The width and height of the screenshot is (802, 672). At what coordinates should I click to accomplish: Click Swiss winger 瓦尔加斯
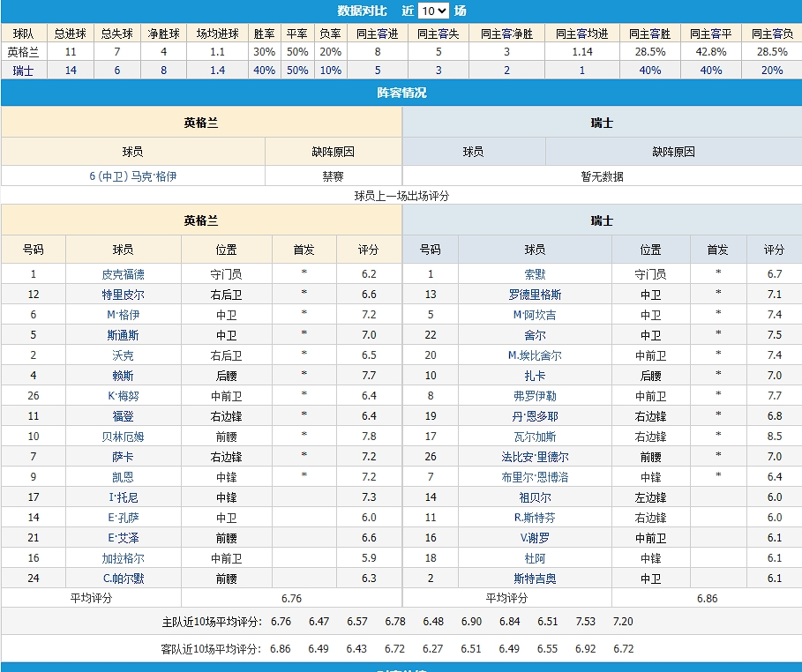535,437
